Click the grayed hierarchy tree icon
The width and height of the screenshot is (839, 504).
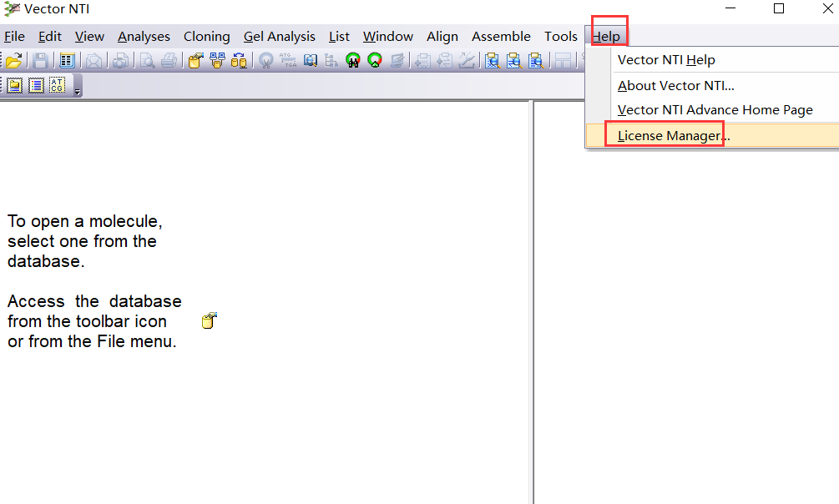pos(331,60)
